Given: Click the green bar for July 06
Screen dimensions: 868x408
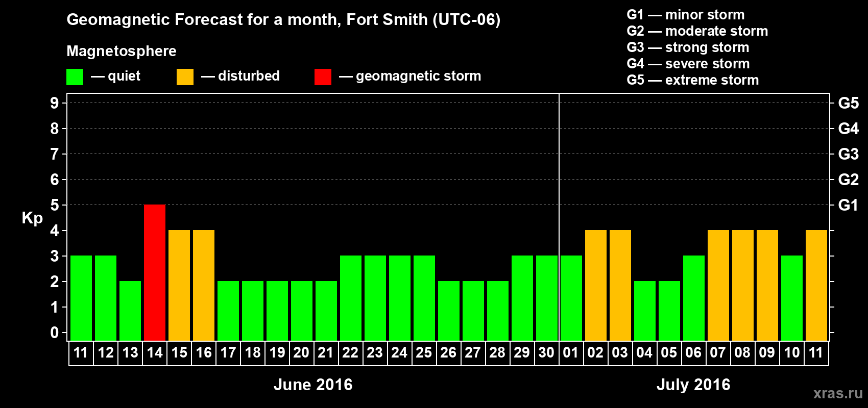Looking at the screenshot, I should [x=694, y=298].
